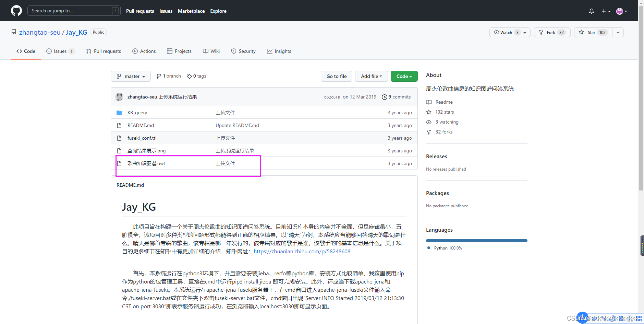Open the notifications bell
644x324 pixels.
[x=591, y=11]
